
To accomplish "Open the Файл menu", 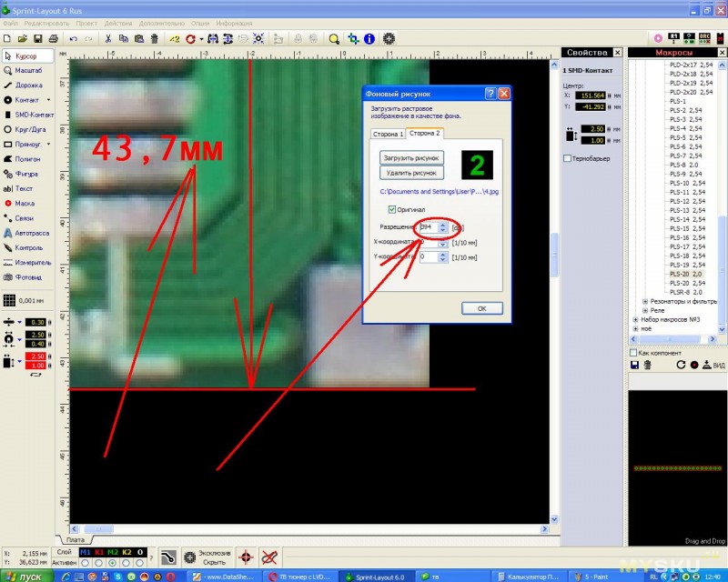I will pyautogui.click(x=10, y=24).
